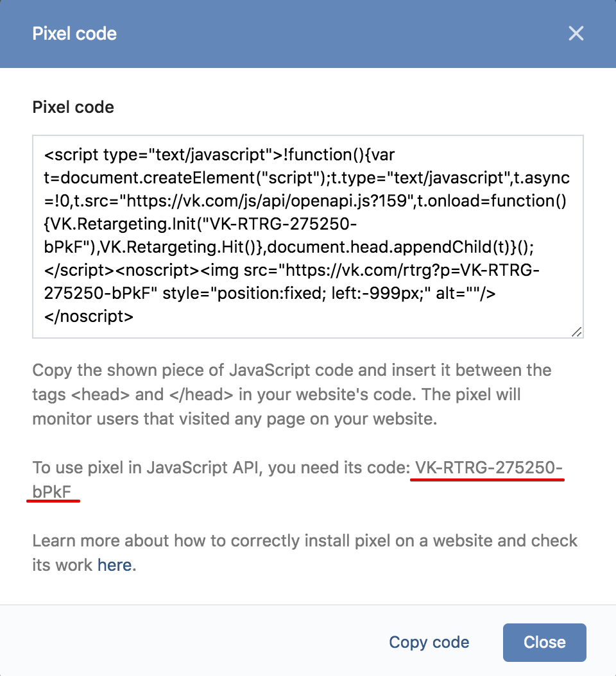Click the textarea resize handle corner
616x676 pixels.
point(577,332)
